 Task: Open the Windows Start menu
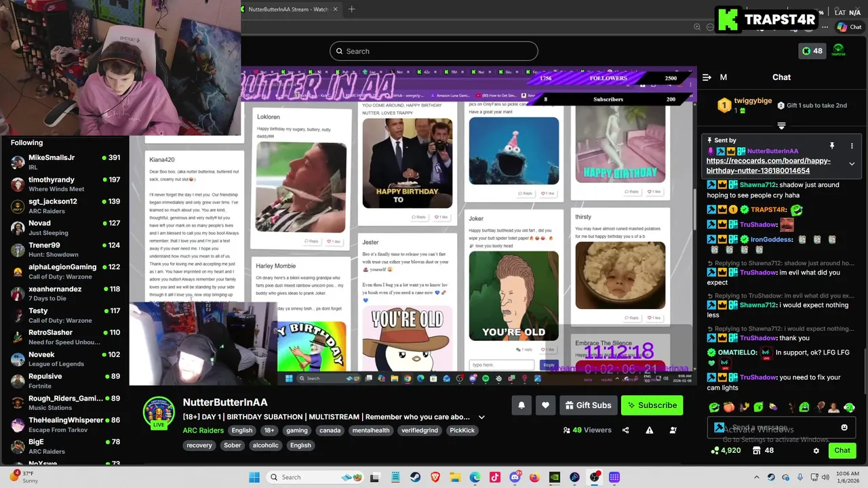coord(254,477)
